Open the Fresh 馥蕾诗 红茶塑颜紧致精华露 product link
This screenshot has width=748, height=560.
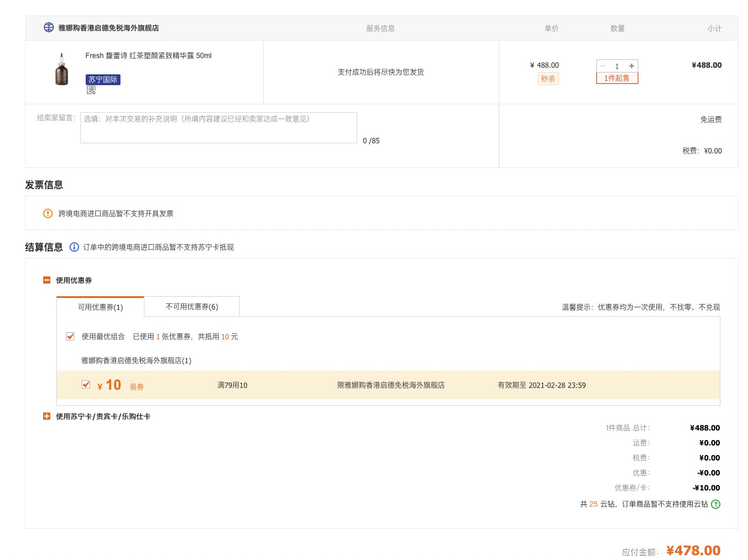pyautogui.click(x=149, y=56)
